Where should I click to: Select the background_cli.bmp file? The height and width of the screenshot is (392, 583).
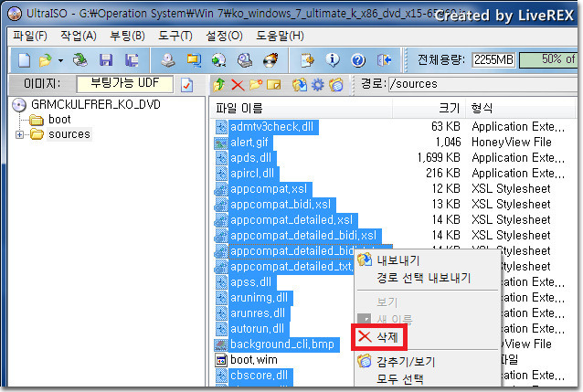click(x=282, y=344)
